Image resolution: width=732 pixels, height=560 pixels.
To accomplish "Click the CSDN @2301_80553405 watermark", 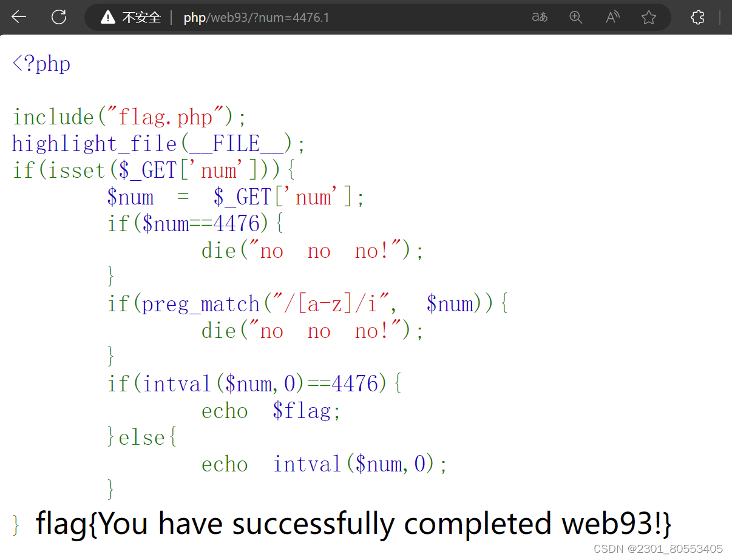I will [657, 548].
